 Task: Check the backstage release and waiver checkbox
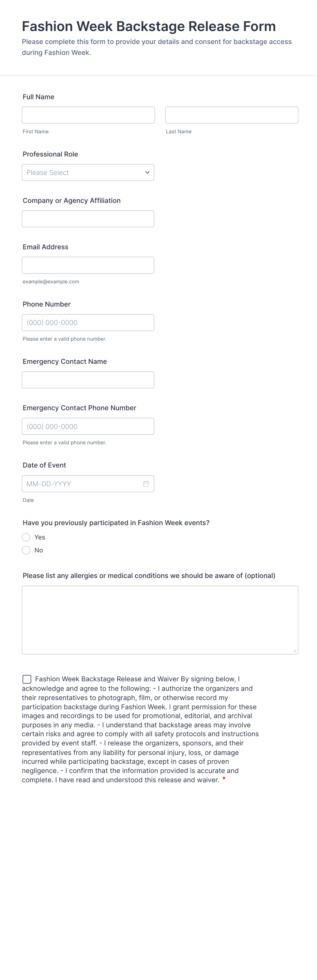click(27, 679)
